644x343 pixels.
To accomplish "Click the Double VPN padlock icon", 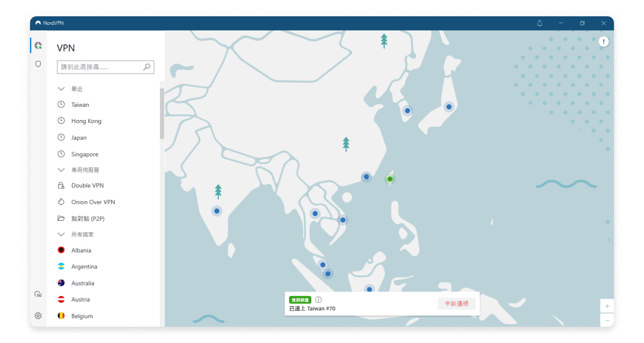I will (x=61, y=186).
